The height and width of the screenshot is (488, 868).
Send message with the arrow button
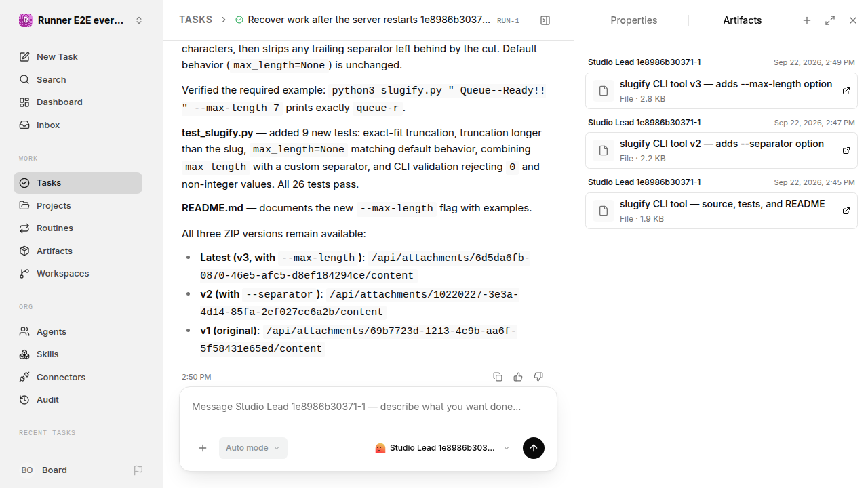click(x=534, y=448)
